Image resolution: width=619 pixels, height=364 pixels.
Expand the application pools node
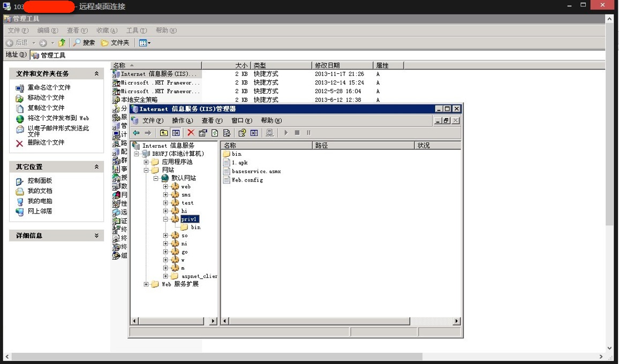coord(146,162)
